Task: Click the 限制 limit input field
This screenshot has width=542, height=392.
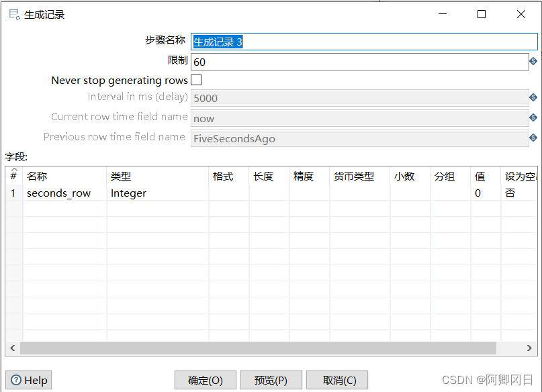Action: (x=359, y=62)
